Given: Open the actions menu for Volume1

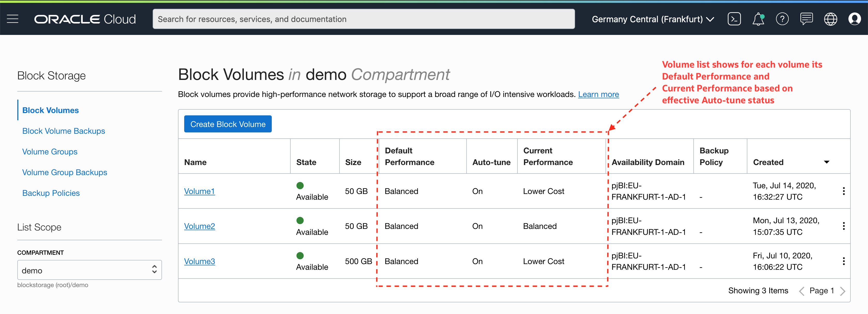Looking at the screenshot, I should [x=844, y=191].
